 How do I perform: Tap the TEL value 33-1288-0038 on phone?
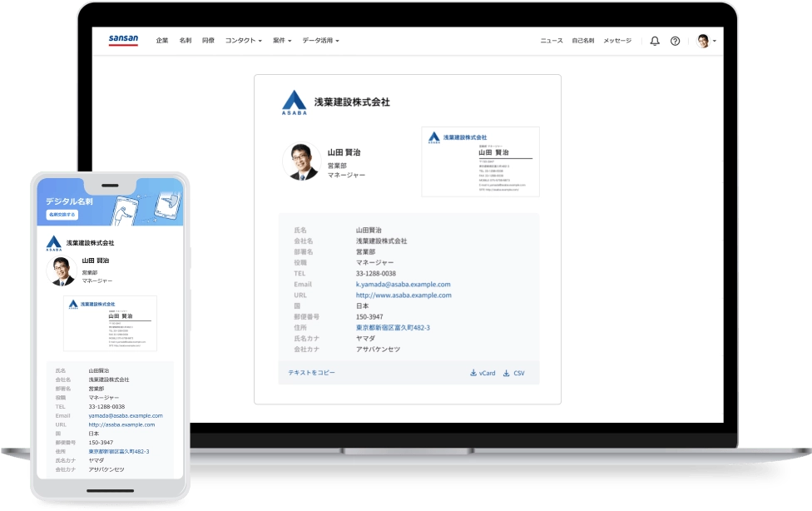tap(106, 407)
